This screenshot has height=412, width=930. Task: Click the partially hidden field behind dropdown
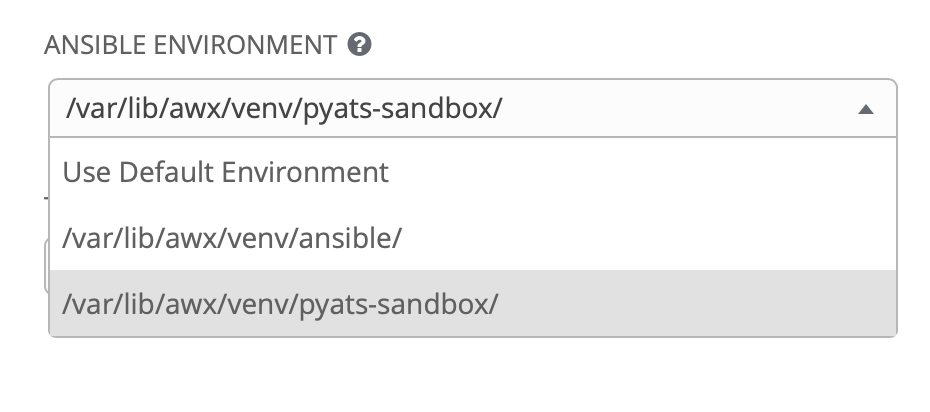coord(45,265)
